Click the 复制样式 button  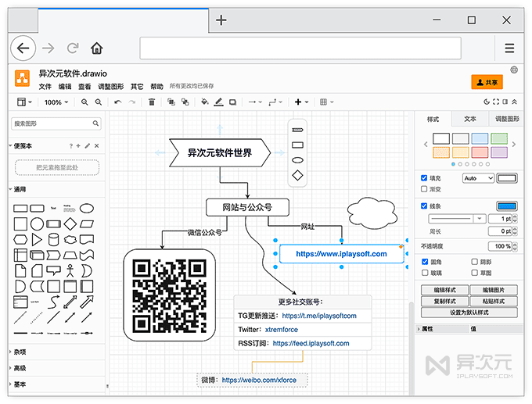445,301
